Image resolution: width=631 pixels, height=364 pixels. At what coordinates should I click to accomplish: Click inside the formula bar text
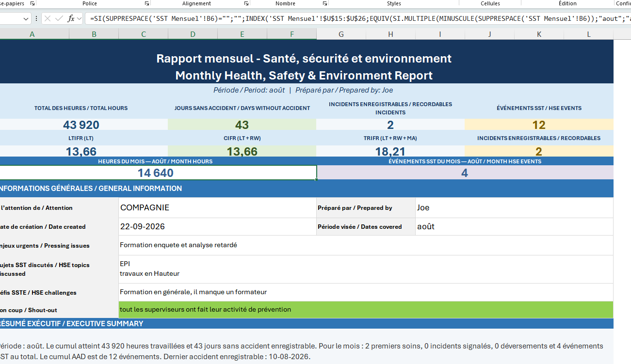[x=358, y=19]
